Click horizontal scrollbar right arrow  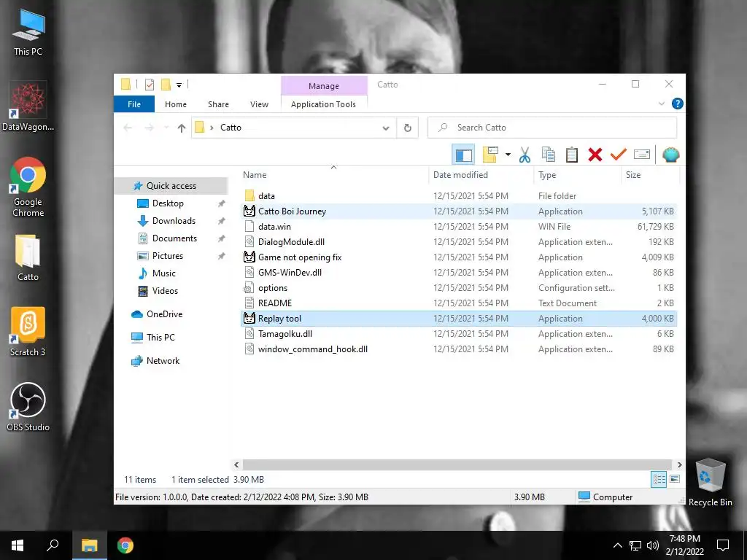(x=679, y=464)
